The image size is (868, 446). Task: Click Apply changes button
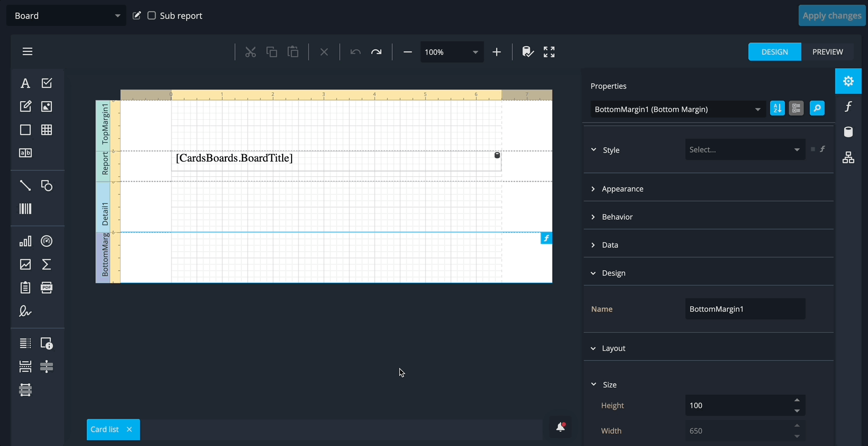(831, 15)
